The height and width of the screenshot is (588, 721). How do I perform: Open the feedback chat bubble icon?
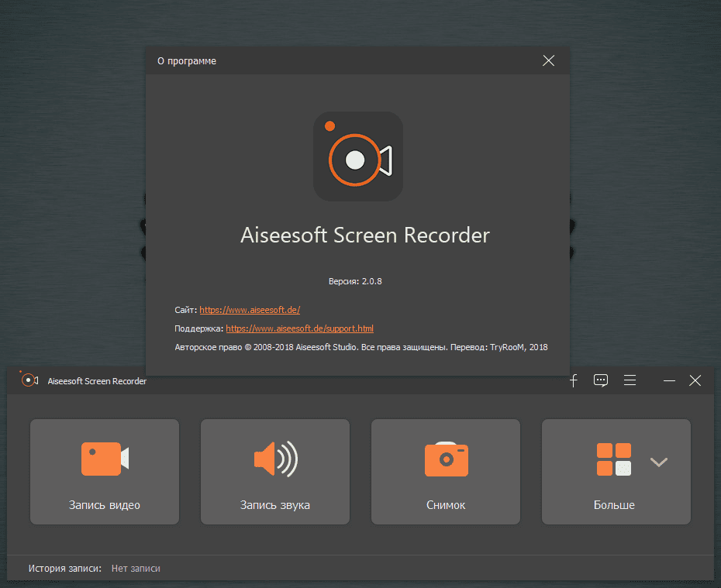(x=601, y=380)
